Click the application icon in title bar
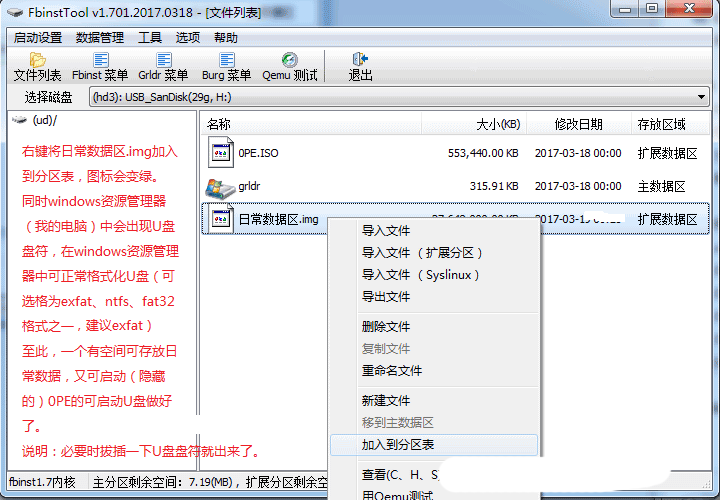The width and height of the screenshot is (720, 500). pos(14,12)
